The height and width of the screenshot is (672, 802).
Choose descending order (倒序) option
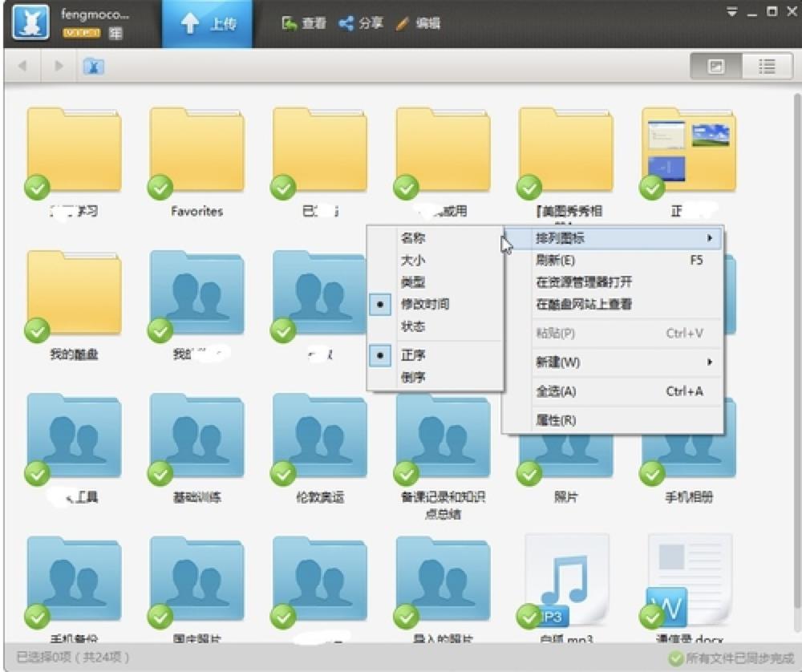tap(413, 377)
